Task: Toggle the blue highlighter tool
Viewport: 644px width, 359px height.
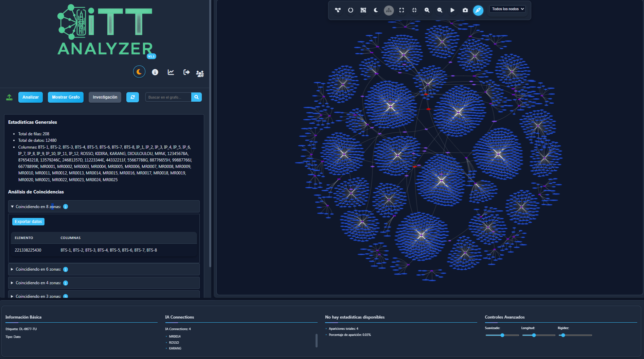Action: (x=478, y=10)
